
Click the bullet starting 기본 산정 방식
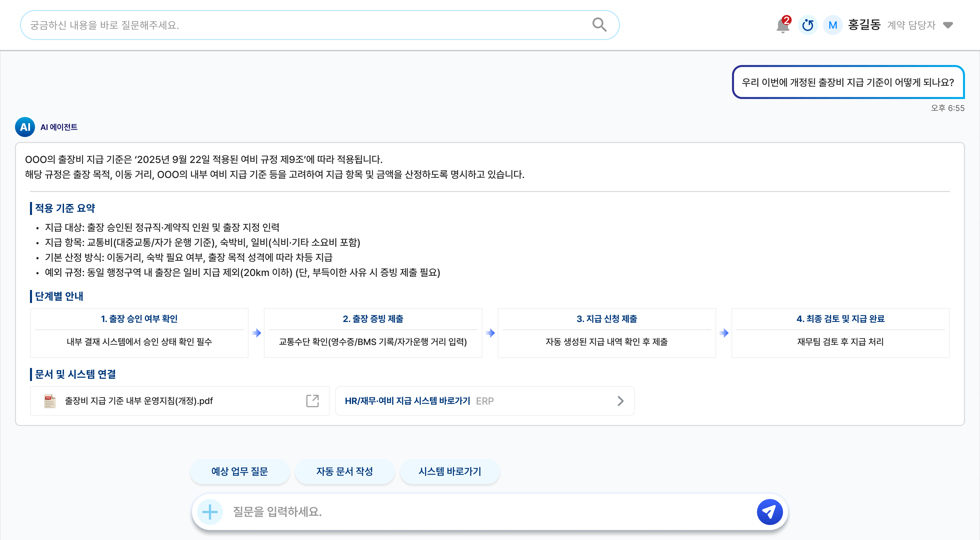tap(188, 258)
